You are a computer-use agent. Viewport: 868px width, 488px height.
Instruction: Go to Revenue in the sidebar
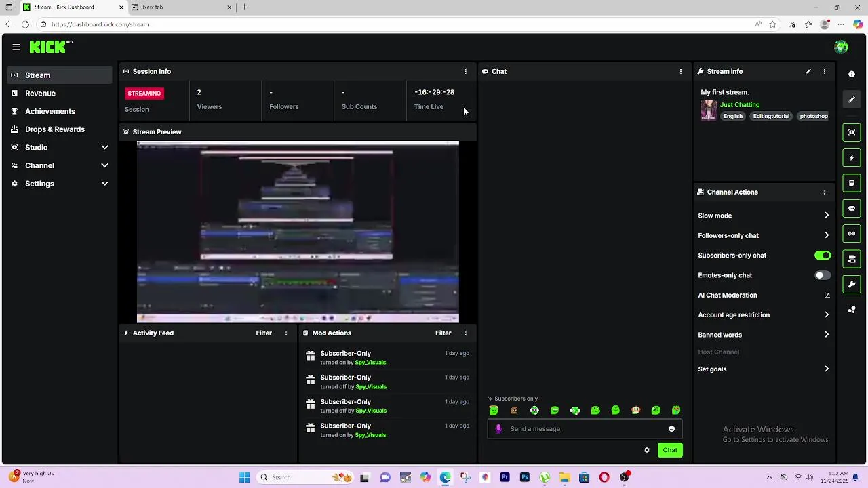coord(60,93)
